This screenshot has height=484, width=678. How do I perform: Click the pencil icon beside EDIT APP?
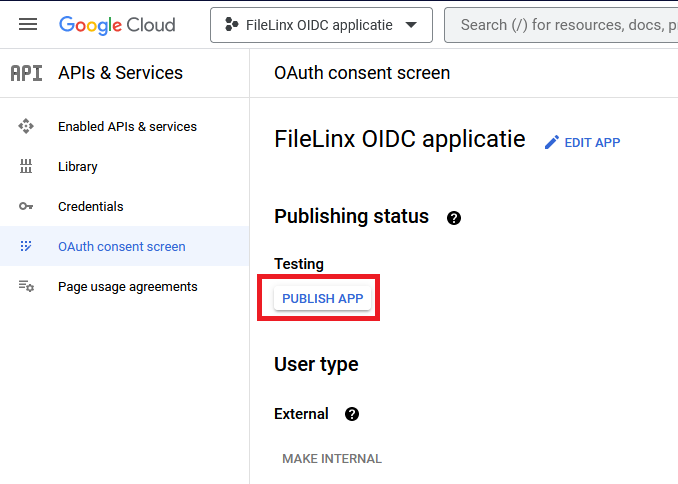coord(551,142)
